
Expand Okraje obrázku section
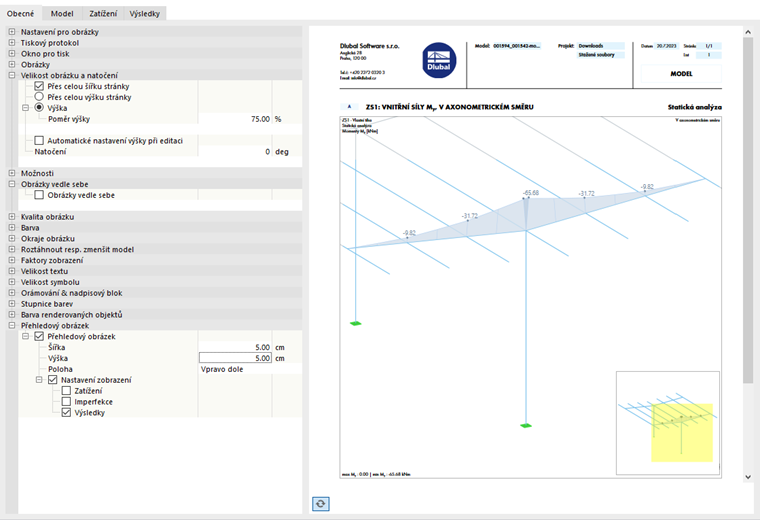[x=12, y=238]
